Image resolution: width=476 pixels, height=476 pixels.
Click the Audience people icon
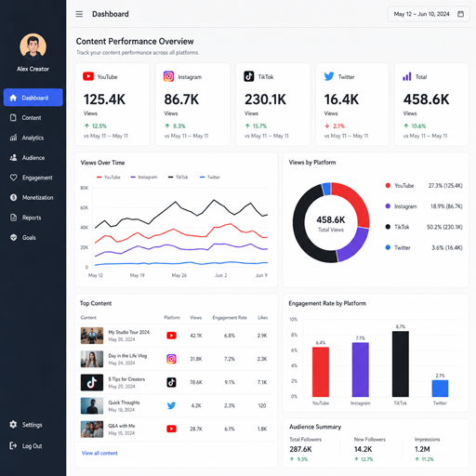tap(13, 158)
